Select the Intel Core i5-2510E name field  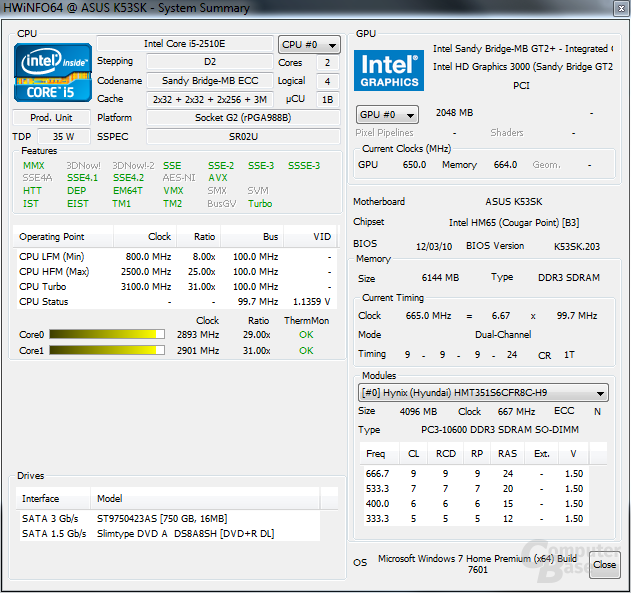[185, 44]
